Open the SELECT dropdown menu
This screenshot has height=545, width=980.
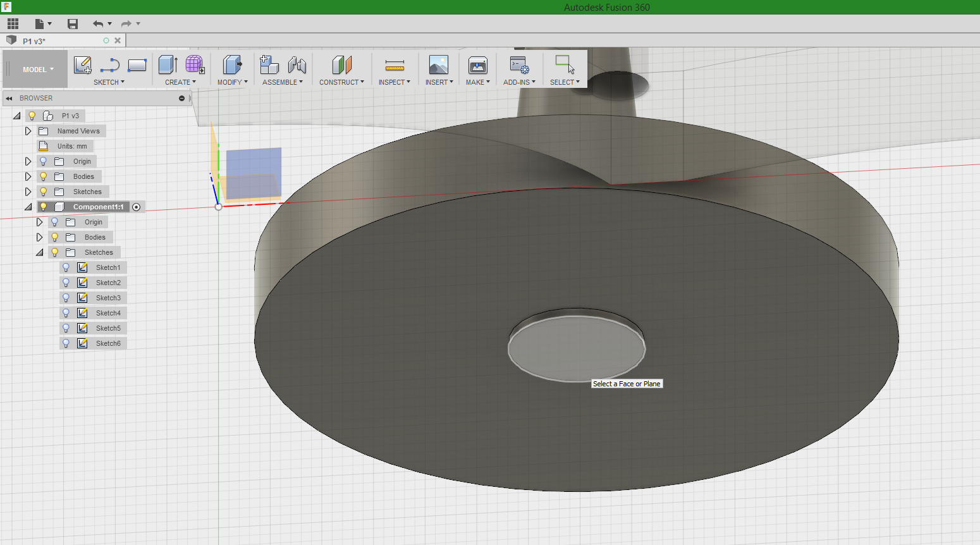tap(565, 82)
